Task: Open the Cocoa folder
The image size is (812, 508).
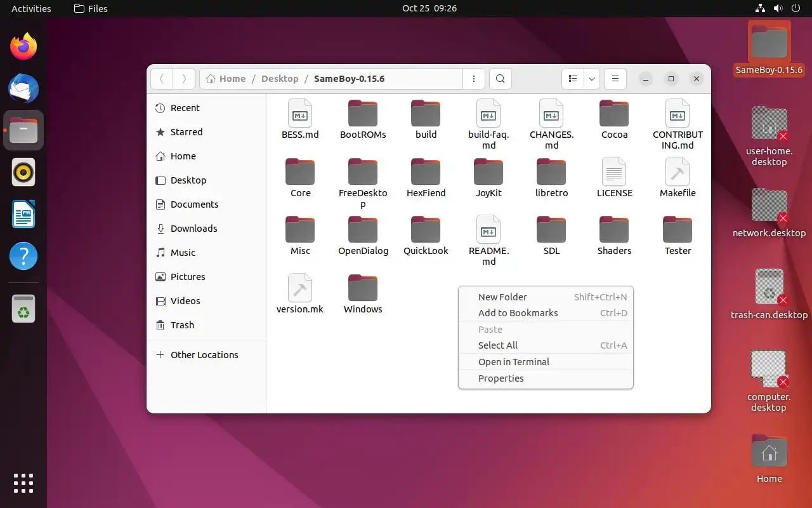Action: (x=614, y=119)
